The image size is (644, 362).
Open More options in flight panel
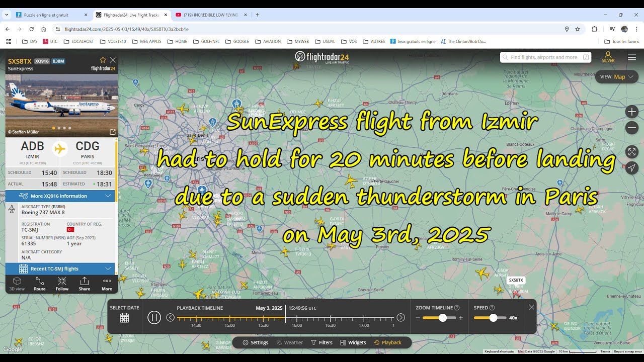[x=107, y=284]
